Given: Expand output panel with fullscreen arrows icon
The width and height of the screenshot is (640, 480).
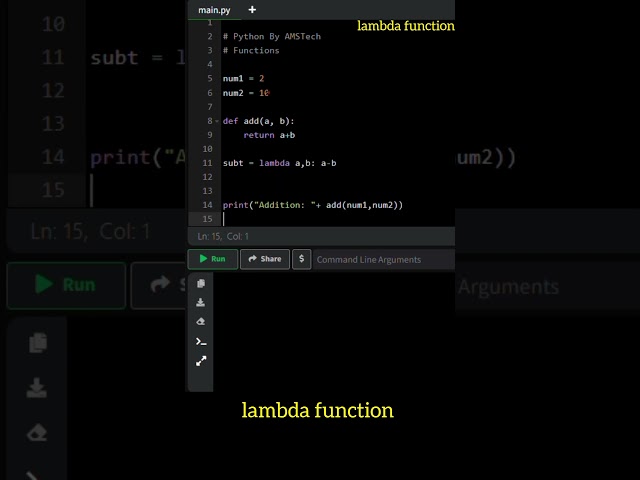Looking at the screenshot, I should pos(201,361).
